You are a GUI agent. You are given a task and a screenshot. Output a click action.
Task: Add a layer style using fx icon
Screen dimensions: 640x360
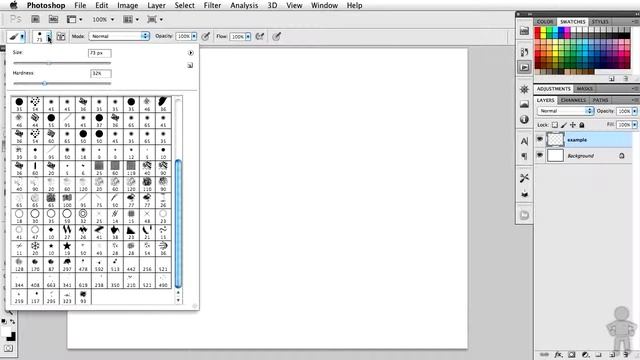coord(558,355)
